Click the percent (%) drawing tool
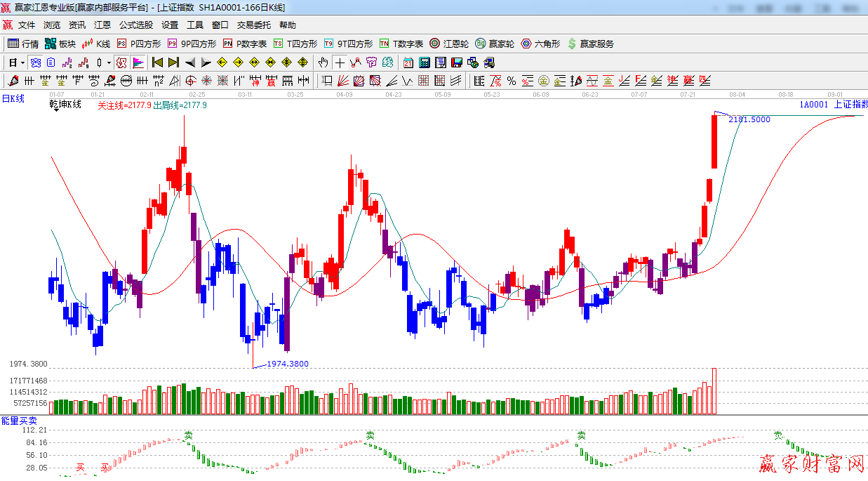This screenshot has width=868, height=481. [512, 81]
